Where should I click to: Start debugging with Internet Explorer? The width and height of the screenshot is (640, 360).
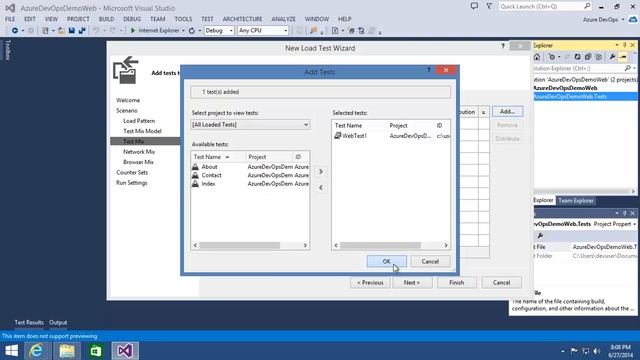point(154,31)
